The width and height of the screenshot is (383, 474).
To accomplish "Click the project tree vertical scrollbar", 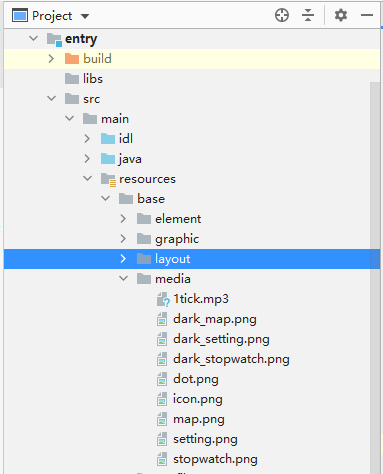I will (x=375, y=278).
